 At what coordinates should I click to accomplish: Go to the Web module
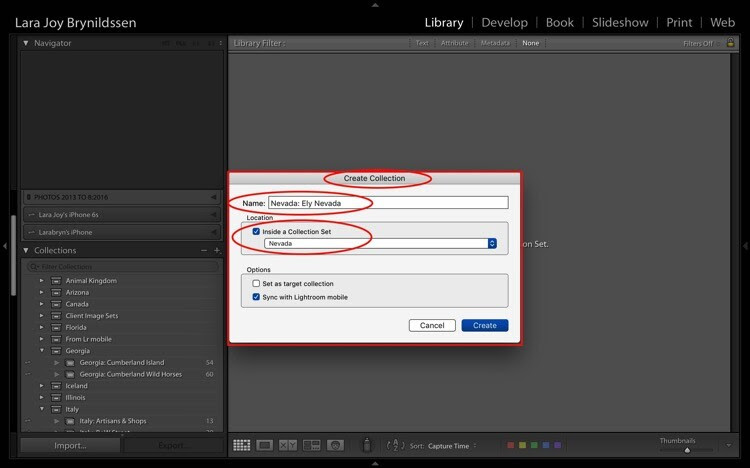click(x=722, y=22)
